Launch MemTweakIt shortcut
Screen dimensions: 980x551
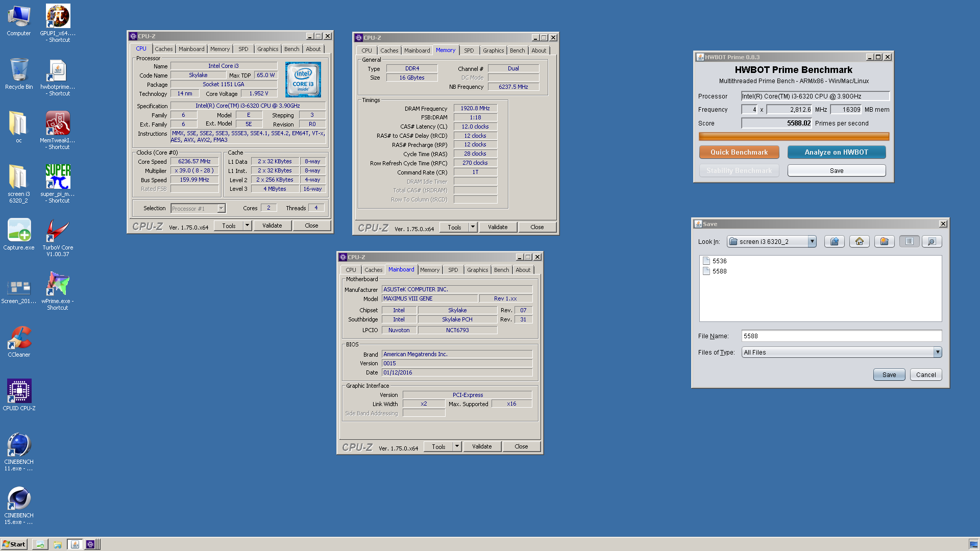point(58,130)
